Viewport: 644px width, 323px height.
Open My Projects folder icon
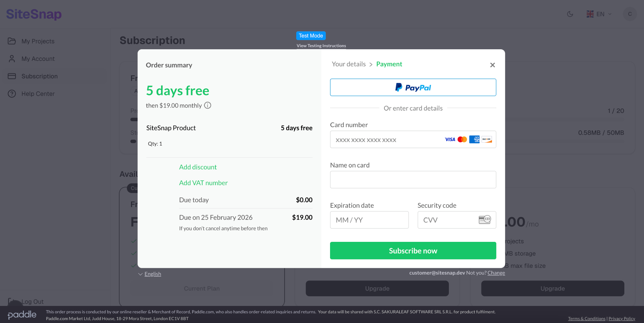click(x=12, y=41)
